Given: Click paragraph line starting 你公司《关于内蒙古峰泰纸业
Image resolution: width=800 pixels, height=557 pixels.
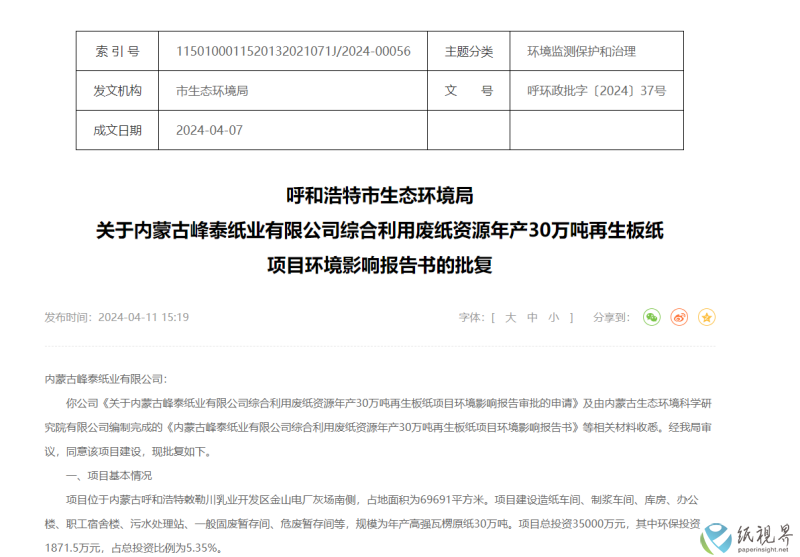Looking at the screenshot, I should 389,403.
